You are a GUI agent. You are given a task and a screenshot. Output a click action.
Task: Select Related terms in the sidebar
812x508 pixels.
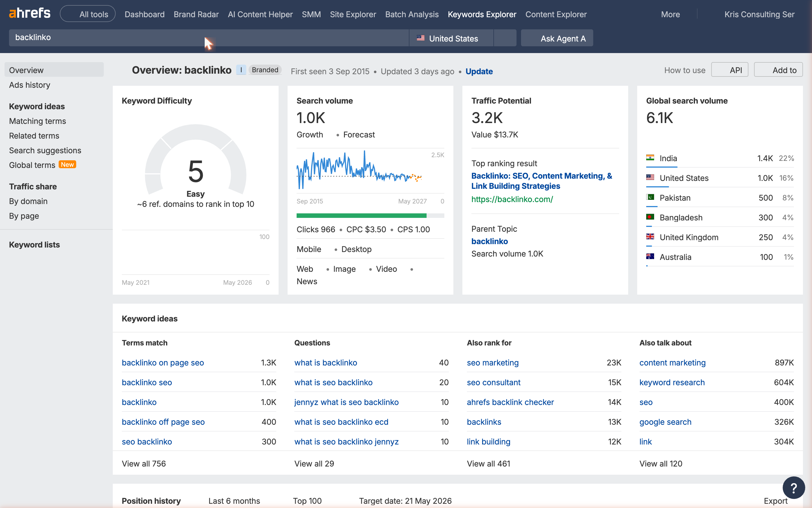(34, 136)
